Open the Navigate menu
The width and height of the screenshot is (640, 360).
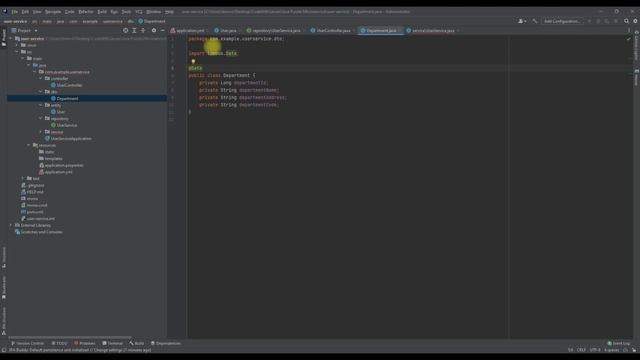click(x=53, y=12)
